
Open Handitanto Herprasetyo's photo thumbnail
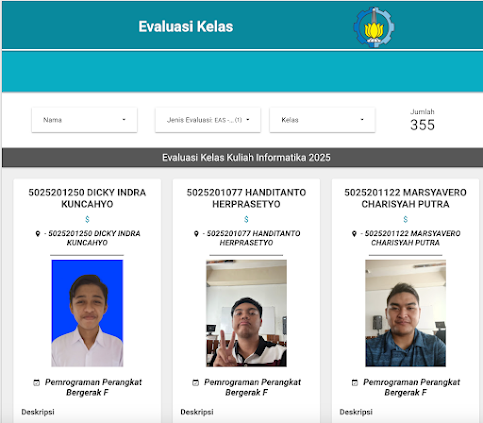tap(246, 313)
